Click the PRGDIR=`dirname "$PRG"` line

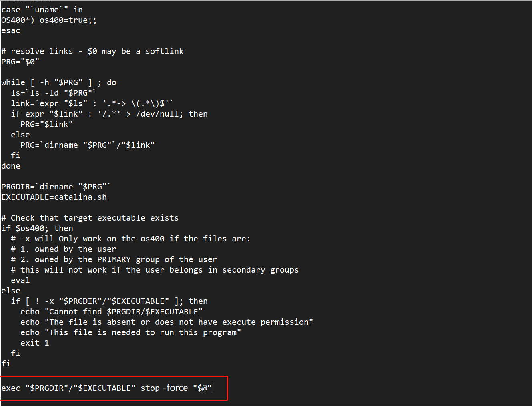click(56, 187)
